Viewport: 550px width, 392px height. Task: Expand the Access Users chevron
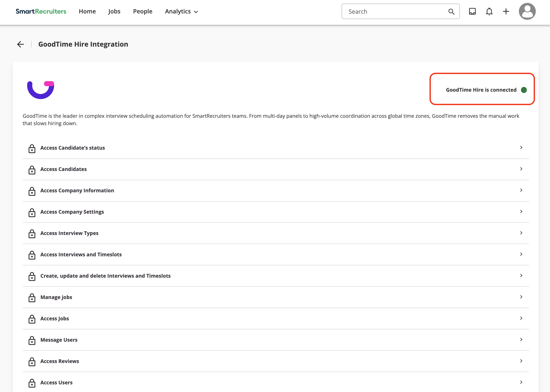coord(521,382)
